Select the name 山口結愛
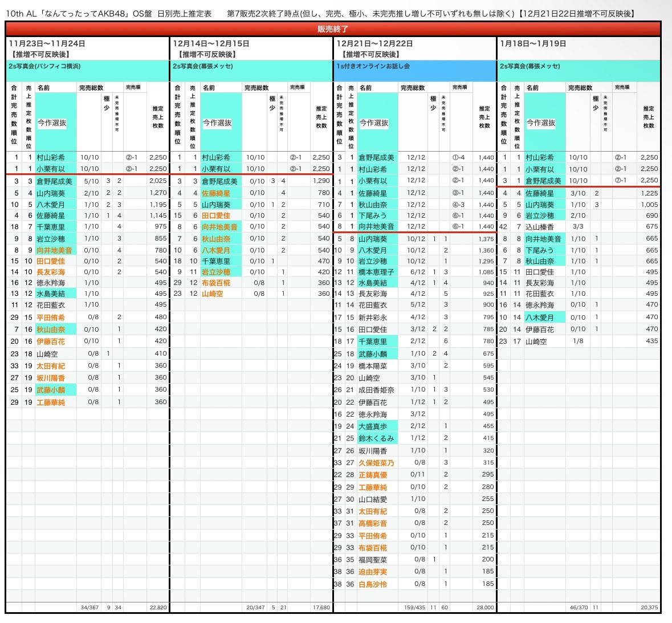Screen dimensions: 672x623 pyautogui.click(x=373, y=499)
